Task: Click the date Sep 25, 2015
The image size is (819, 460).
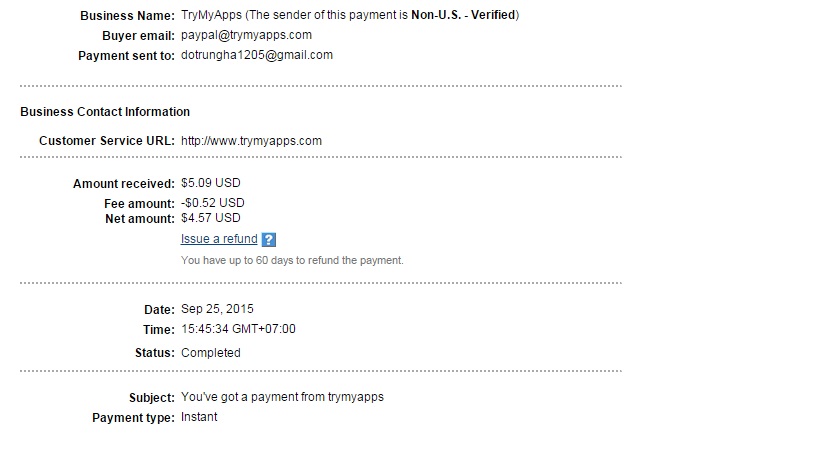Action: (217, 309)
